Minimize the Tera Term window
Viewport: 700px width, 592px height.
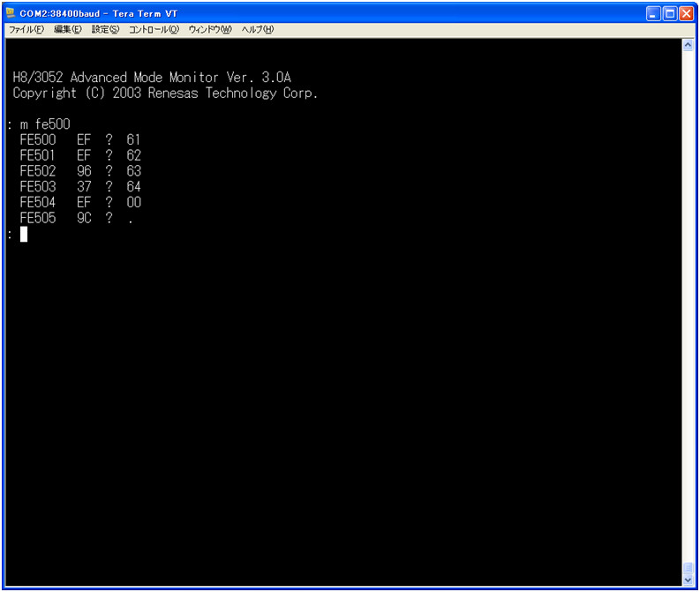click(653, 13)
